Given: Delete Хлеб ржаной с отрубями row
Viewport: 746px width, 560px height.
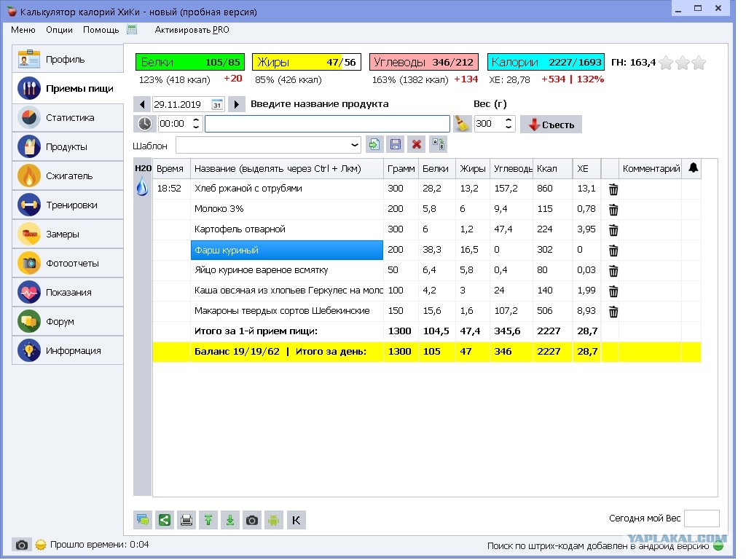Looking at the screenshot, I should coord(613,189).
